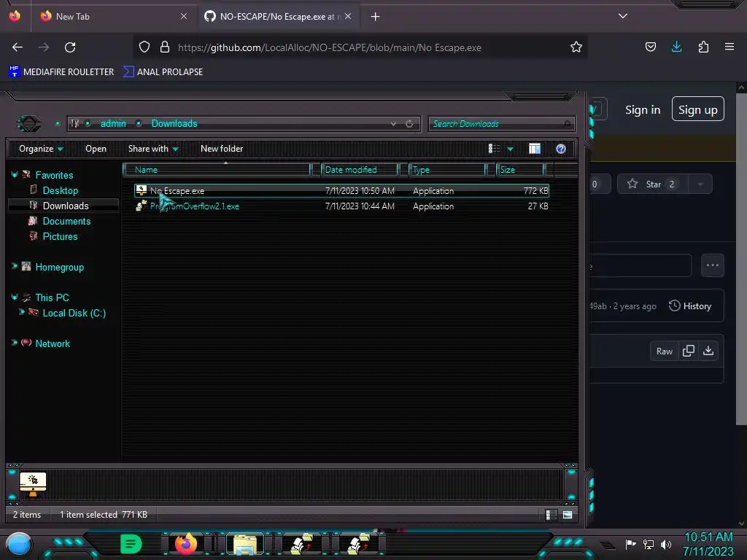Open File Explorer taskbar button
The height and width of the screenshot is (560, 747).
click(245, 544)
